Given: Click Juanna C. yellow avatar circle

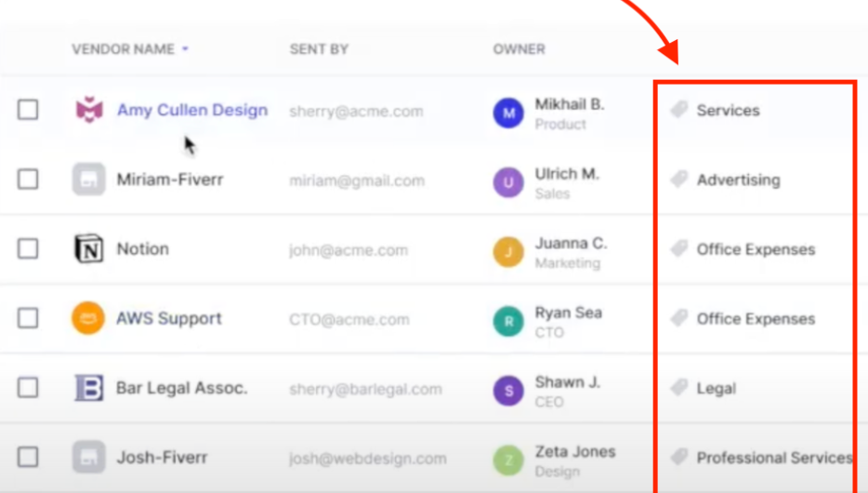Looking at the screenshot, I should pyautogui.click(x=508, y=252).
